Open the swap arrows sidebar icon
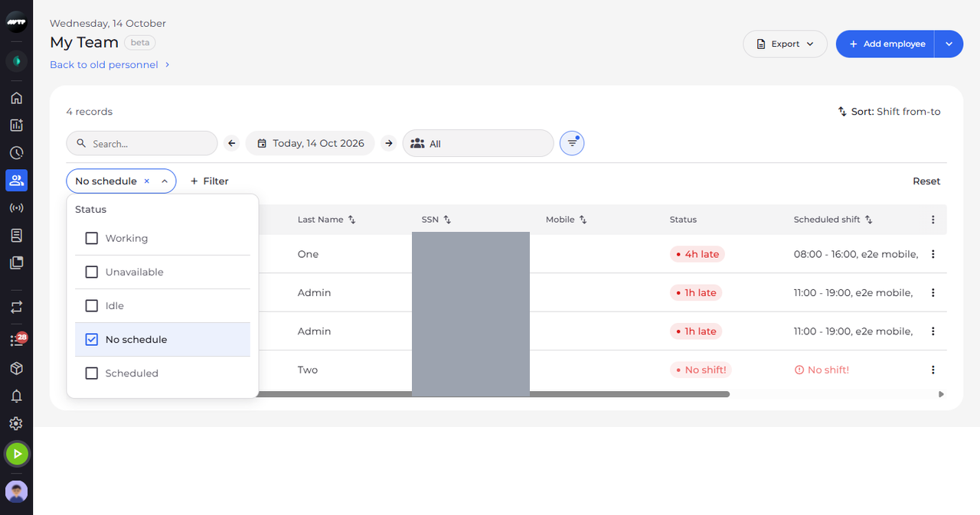This screenshot has width=980, height=515. click(16, 307)
